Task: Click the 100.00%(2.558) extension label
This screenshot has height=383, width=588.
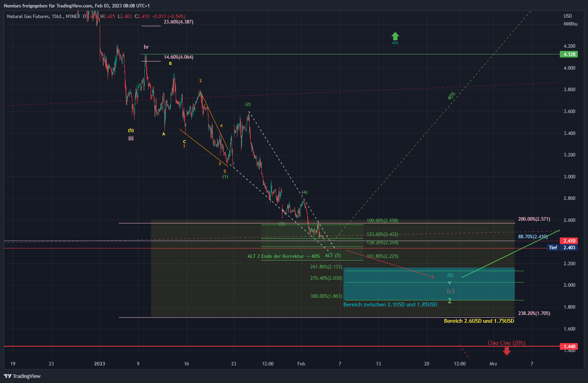Action: 382,221
